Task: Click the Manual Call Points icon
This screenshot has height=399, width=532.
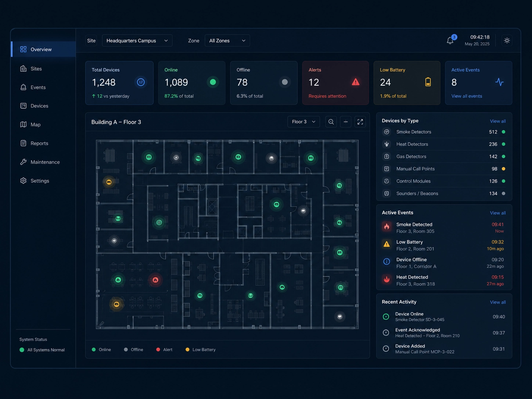Action: pos(387,169)
